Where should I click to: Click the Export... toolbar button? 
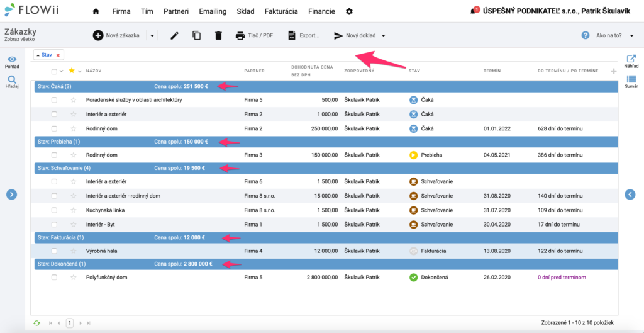(x=304, y=36)
